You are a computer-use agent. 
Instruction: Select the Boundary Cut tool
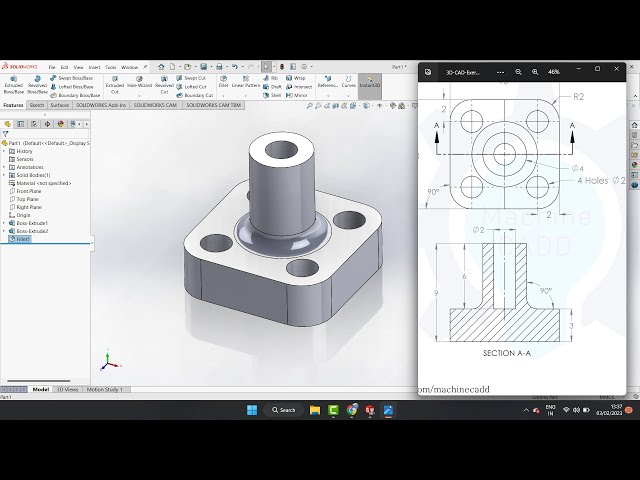195,95
